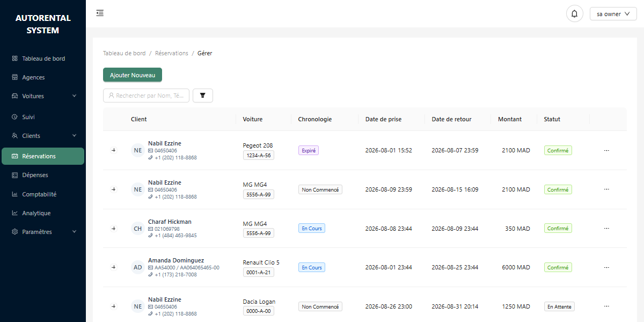Collapse the sidebar using the menu fold icon
This screenshot has width=644, height=322.
[100, 13]
